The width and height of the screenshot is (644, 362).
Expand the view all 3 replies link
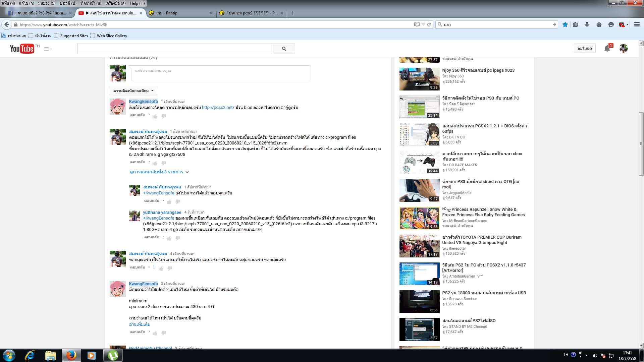pyautogui.click(x=159, y=172)
